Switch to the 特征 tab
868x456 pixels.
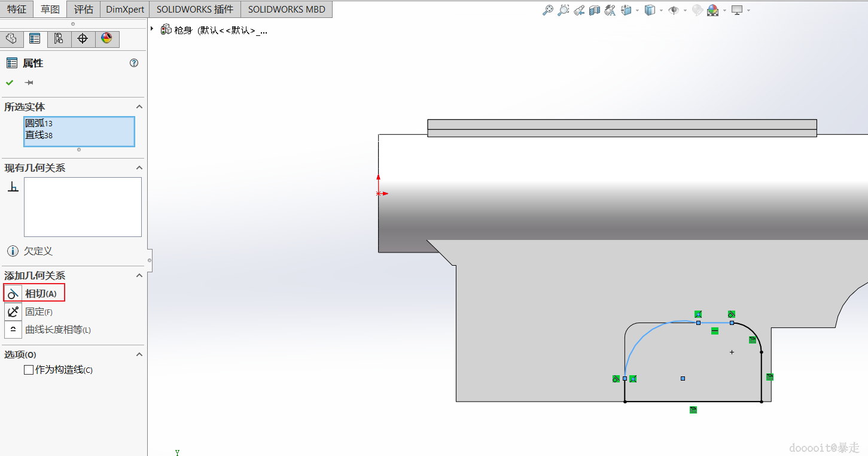(x=17, y=9)
